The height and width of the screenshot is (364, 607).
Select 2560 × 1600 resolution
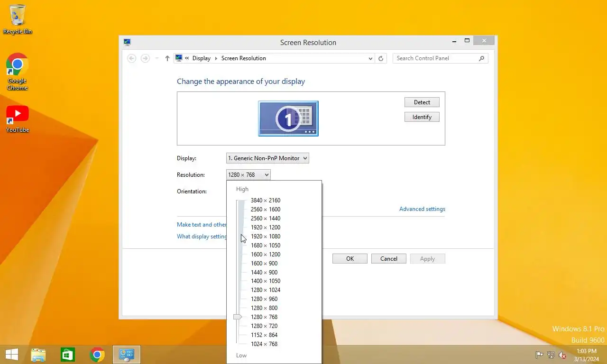point(266,209)
